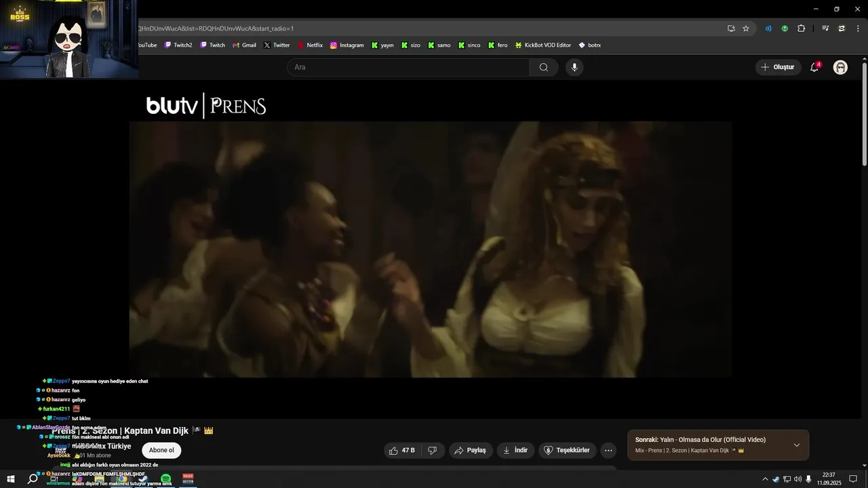868x488 pixels.
Task: Show hidden system tray icons
Action: (x=765, y=479)
